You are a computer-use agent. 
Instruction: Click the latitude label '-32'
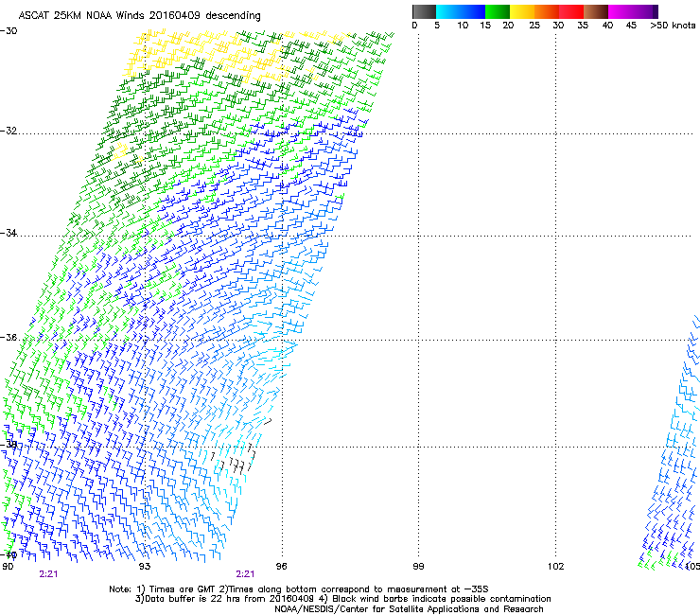9,131
